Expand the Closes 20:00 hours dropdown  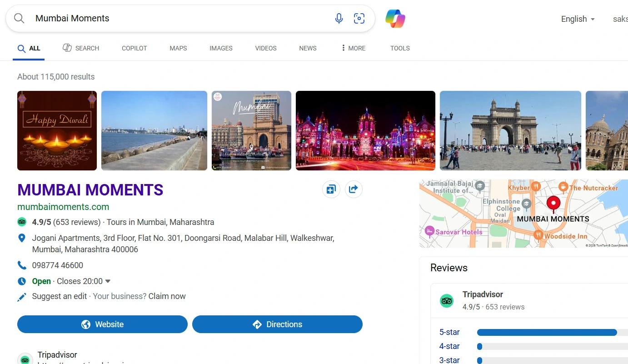(108, 281)
